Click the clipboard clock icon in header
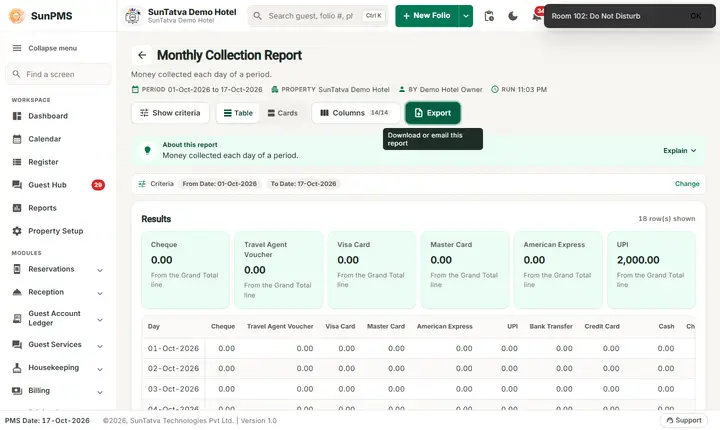Screen dimensions: 720x430 tap(489, 16)
